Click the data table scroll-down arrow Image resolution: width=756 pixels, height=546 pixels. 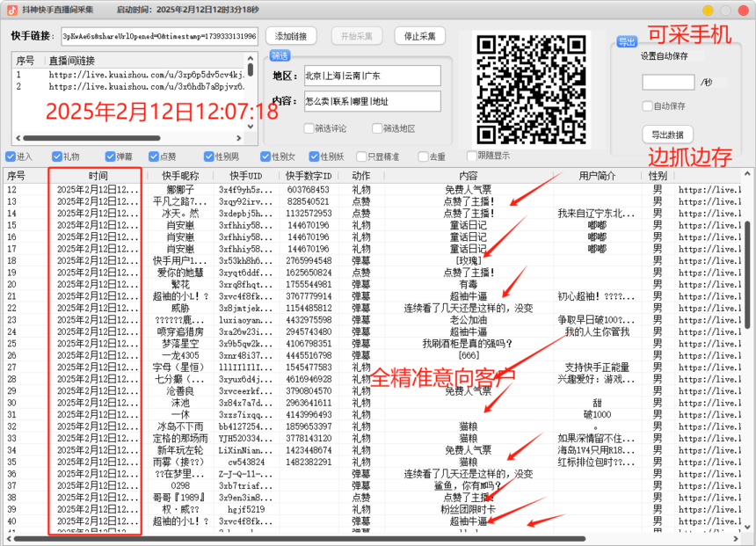pos(747,528)
